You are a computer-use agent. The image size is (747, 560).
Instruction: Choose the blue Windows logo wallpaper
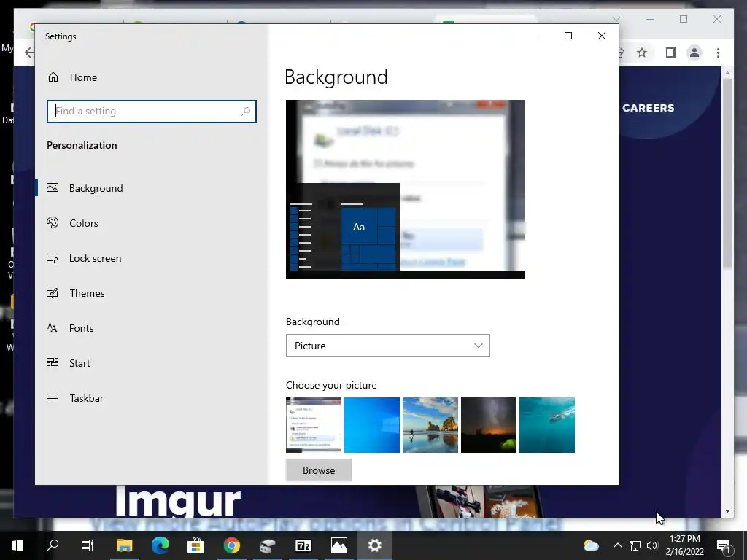[x=371, y=425]
